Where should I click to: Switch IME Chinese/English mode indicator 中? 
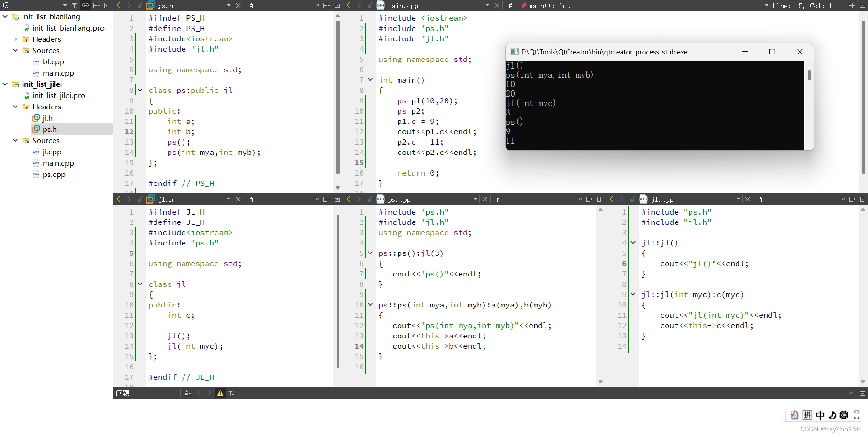[x=820, y=415]
